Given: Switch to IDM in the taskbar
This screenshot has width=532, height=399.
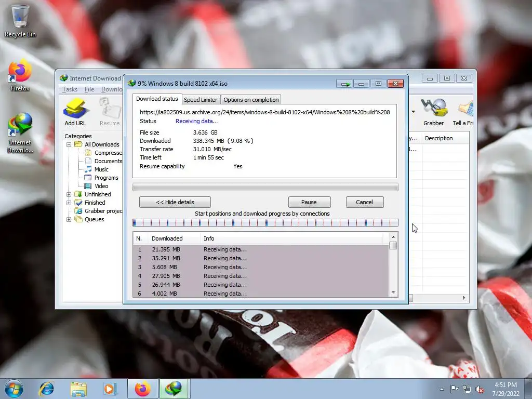Looking at the screenshot, I should (174, 389).
